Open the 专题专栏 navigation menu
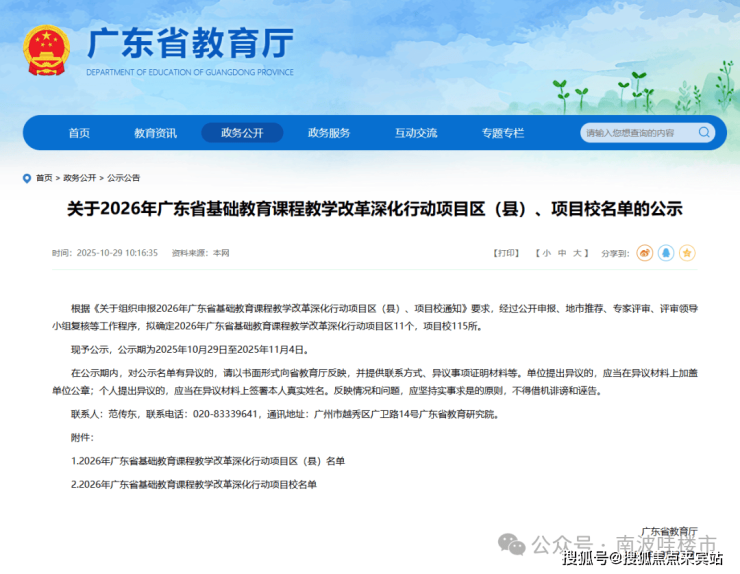740x574 pixels. (x=502, y=133)
